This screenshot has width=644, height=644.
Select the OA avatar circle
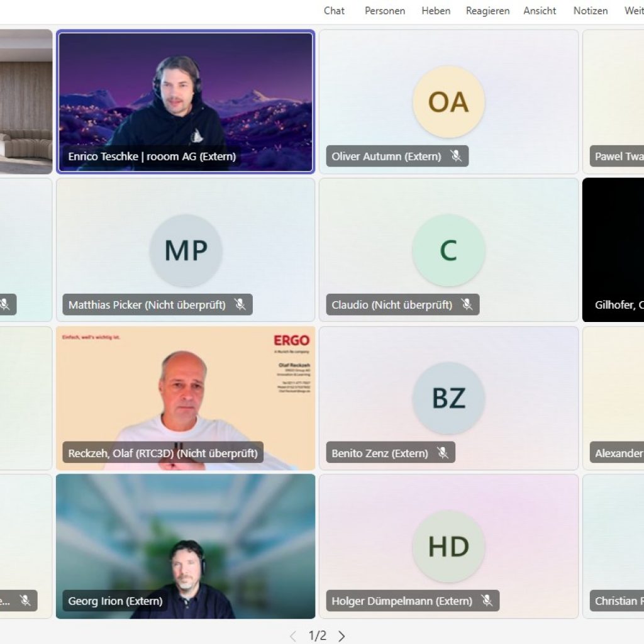448,102
